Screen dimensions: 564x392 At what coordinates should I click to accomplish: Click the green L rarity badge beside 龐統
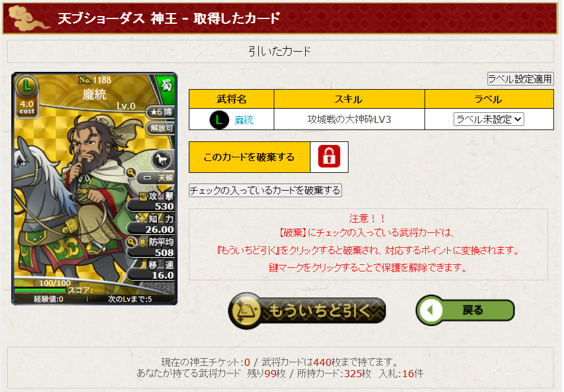[219, 119]
